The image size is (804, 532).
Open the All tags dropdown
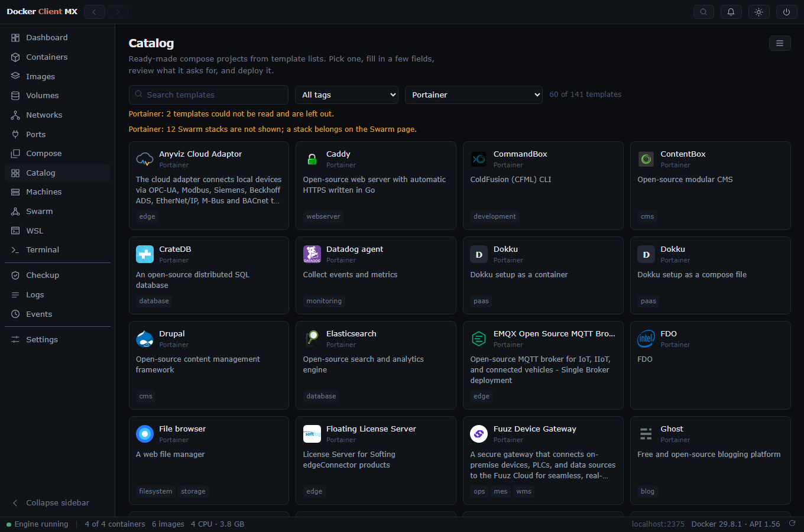click(347, 95)
